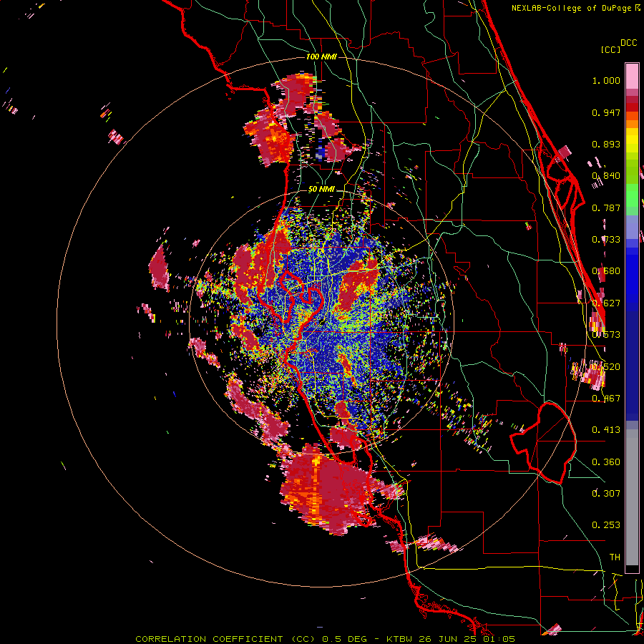Screen dimensions: 644x644
Task: Click the [CC] units label
Action: pos(611,49)
